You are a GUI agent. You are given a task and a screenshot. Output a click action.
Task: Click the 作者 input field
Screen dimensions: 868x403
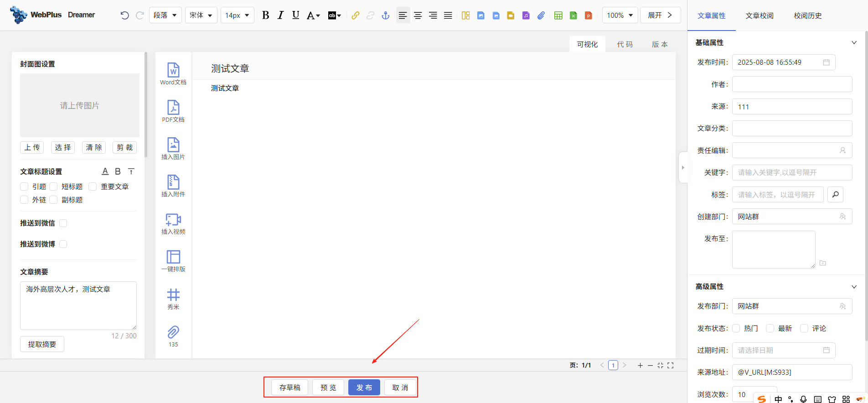(x=792, y=84)
